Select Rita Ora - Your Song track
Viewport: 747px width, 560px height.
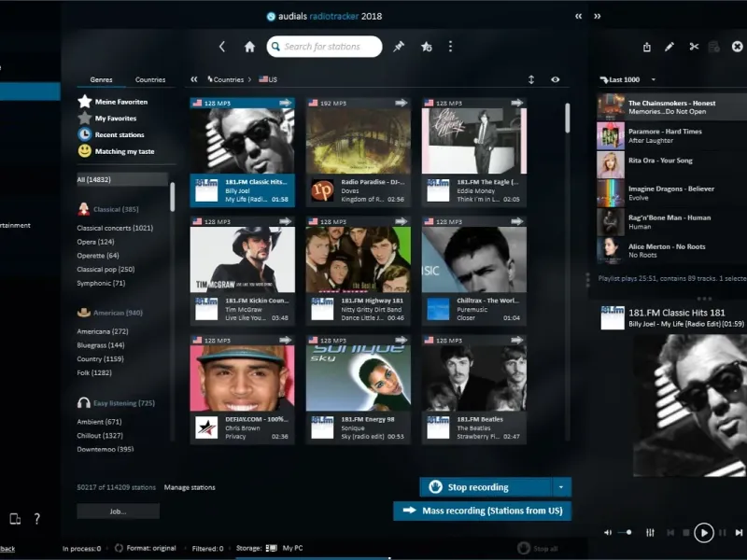[x=671, y=164]
